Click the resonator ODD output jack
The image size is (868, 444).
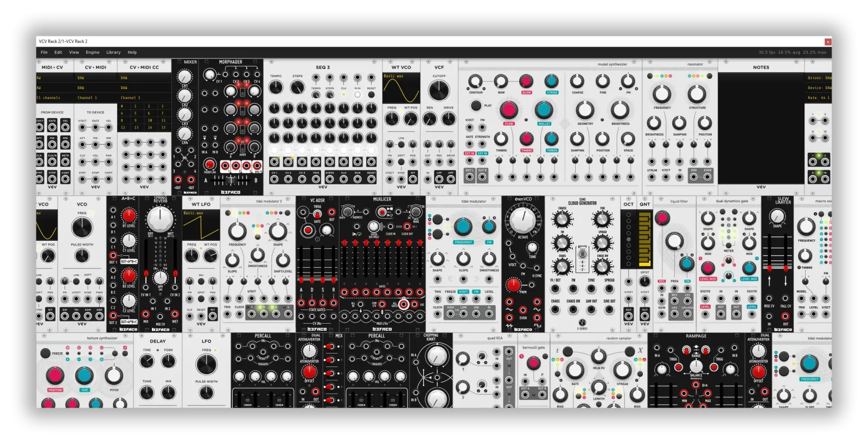tap(693, 177)
